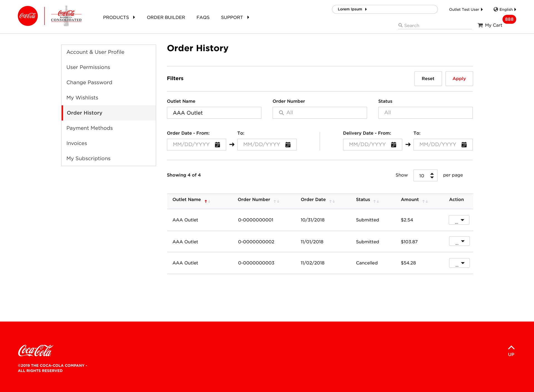Screen dimensions: 534x392
Task: Click Order Date From date field
Action: pos(196,145)
